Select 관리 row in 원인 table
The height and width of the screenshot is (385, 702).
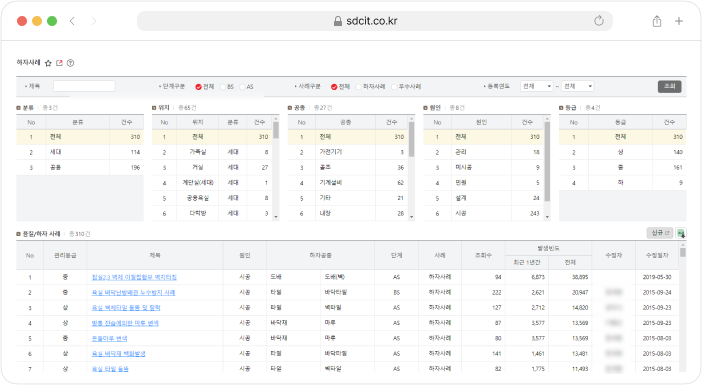pos(483,152)
